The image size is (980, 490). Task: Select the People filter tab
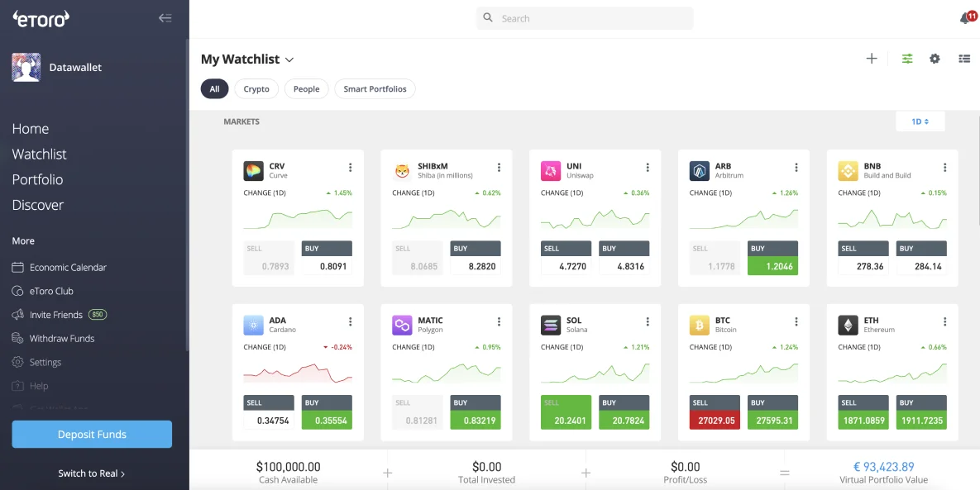[x=306, y=88]
